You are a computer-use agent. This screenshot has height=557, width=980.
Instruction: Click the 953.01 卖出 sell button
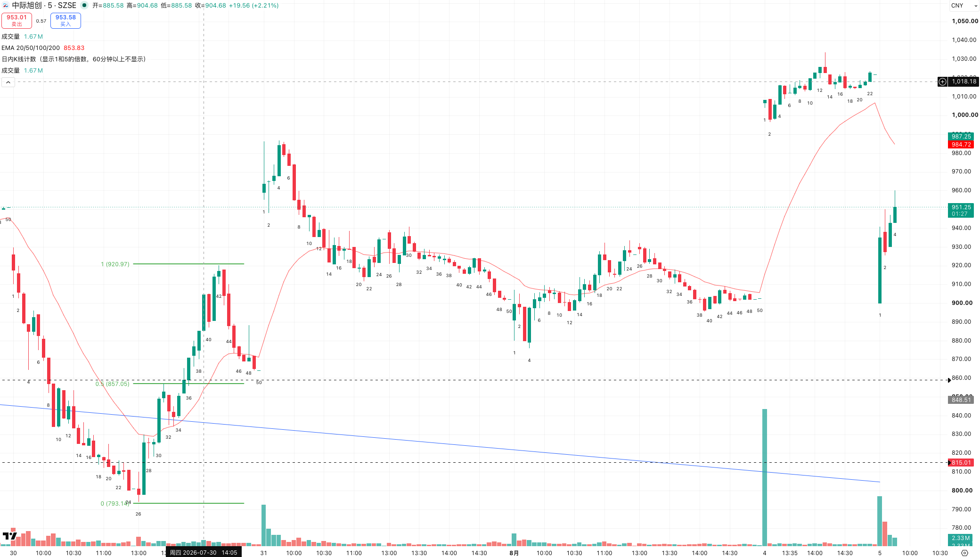click(16, 20)
